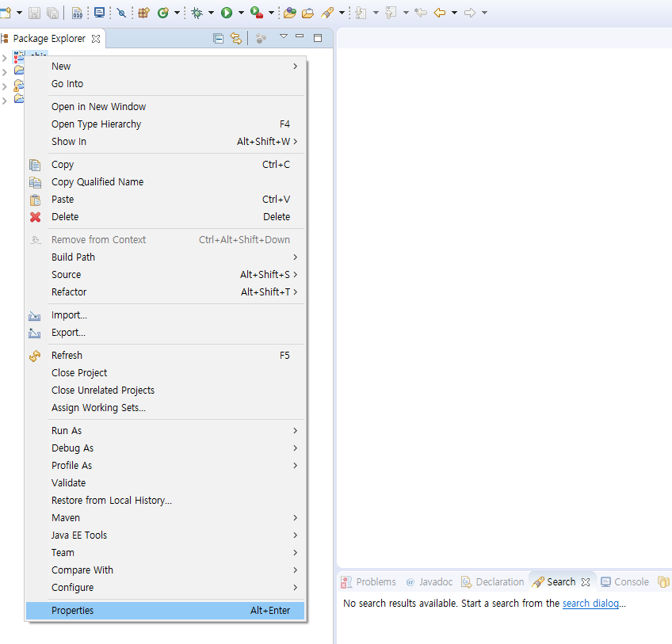
Task: Choose Copy from the context menu
Action: [x=165, y=165]
